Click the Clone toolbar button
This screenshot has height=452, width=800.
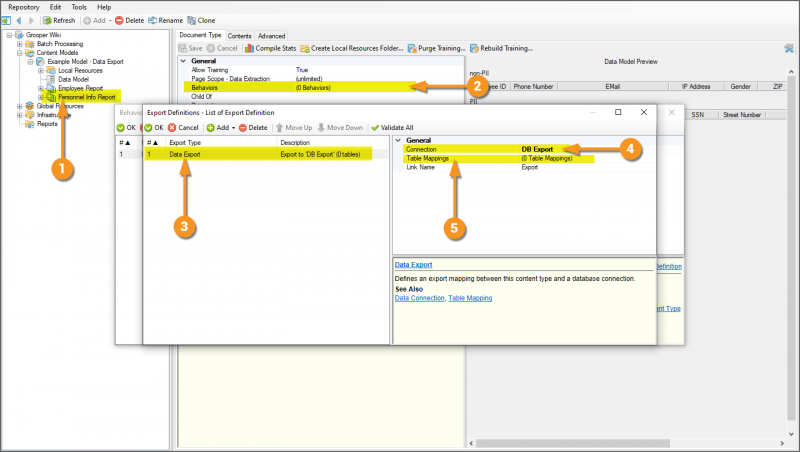(x=201, y=20)
